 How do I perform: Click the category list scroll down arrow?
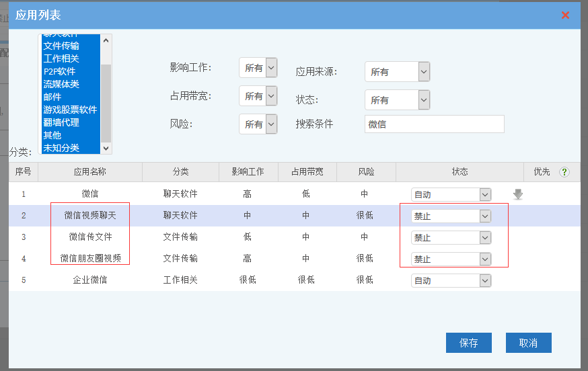106,148
